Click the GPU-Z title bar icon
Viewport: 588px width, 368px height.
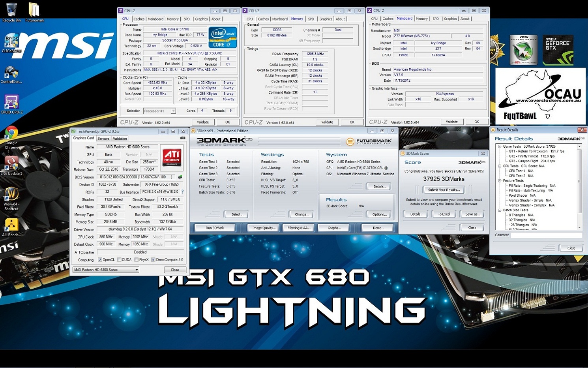(73, 131)
